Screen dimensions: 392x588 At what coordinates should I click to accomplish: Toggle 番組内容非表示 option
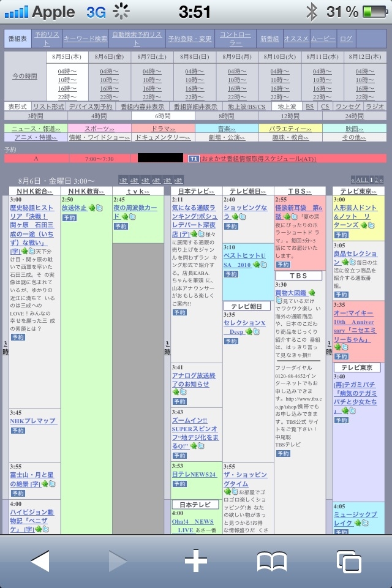(143, 107)
